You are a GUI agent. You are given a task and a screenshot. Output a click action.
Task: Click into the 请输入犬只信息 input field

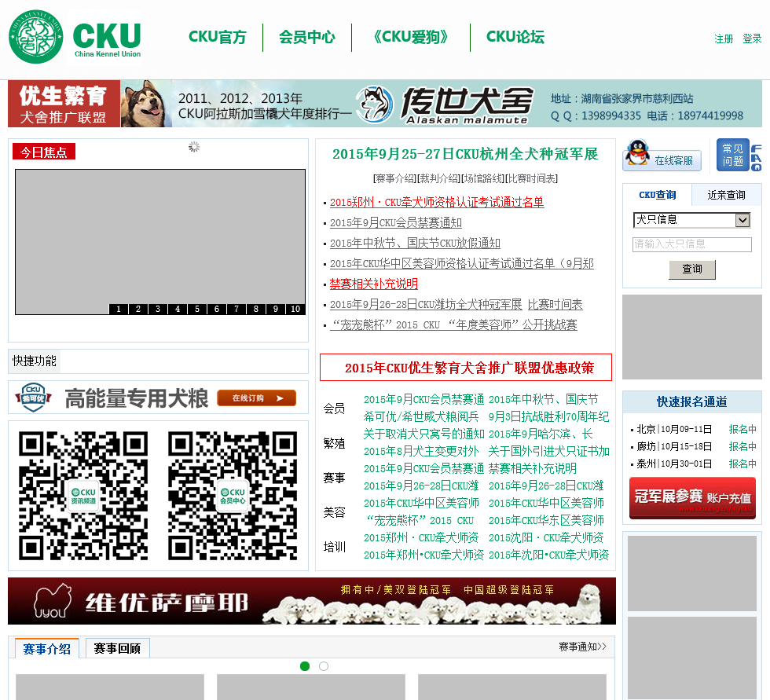point(692,244)
